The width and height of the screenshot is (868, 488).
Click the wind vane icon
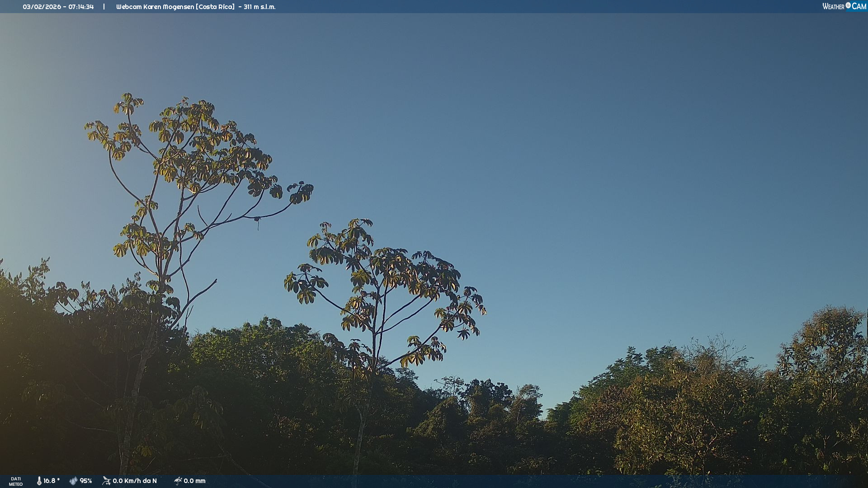[106, 481]
